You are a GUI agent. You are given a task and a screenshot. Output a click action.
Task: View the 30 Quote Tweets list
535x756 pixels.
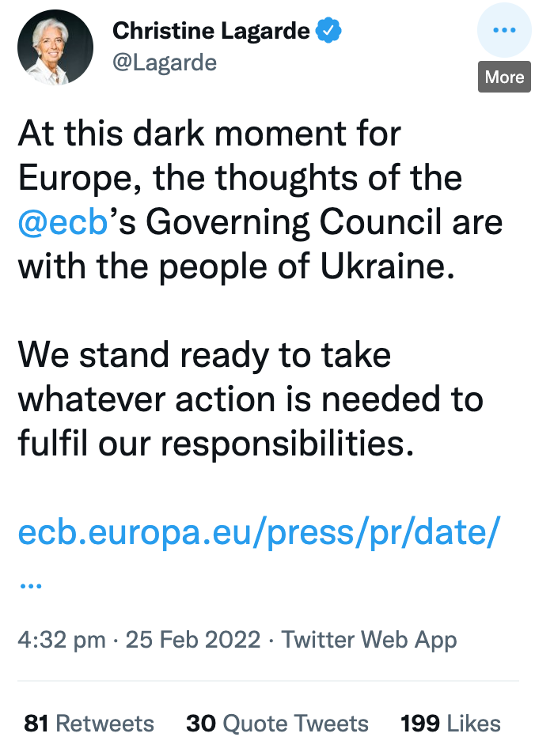(277, 724)
